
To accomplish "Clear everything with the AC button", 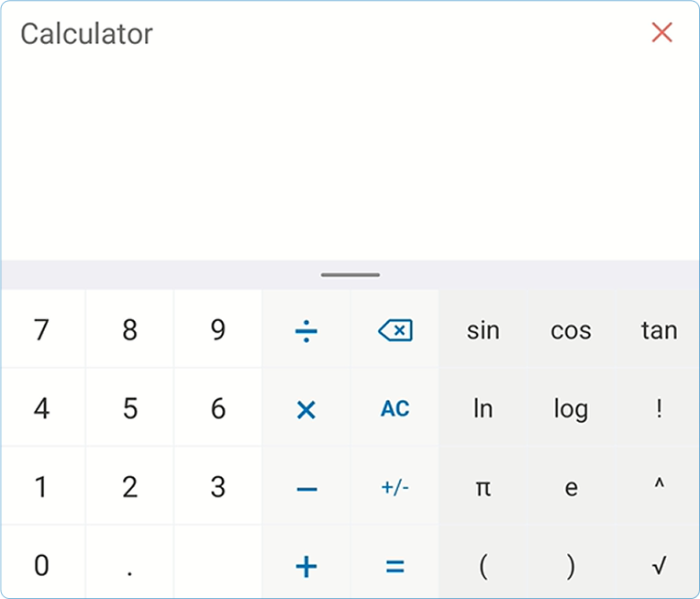I will click(x=394, y=409).
